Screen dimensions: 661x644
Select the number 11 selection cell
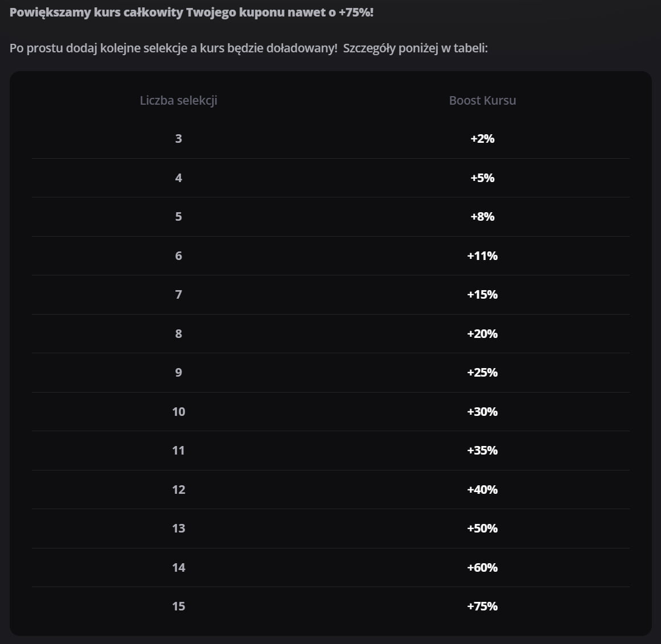(x=178, y=451)
